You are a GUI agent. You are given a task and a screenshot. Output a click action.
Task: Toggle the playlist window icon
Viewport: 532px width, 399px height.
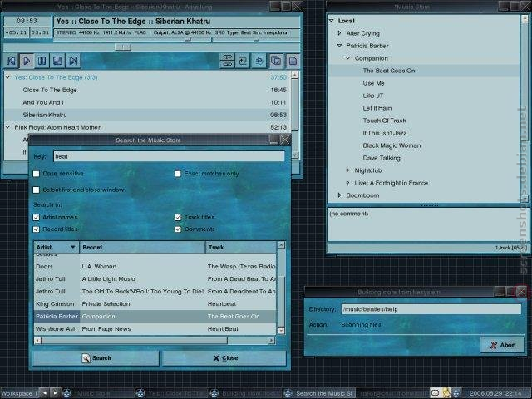[293, 61]
